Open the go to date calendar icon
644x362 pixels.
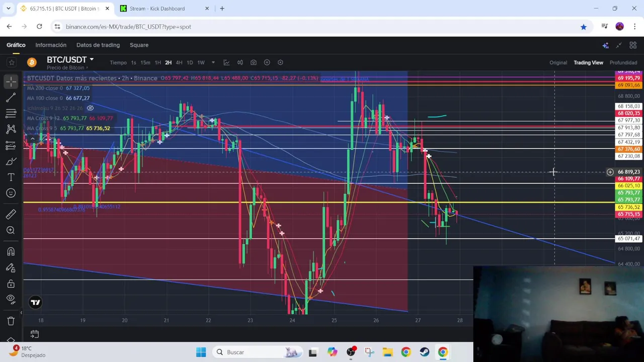point(34,334)
